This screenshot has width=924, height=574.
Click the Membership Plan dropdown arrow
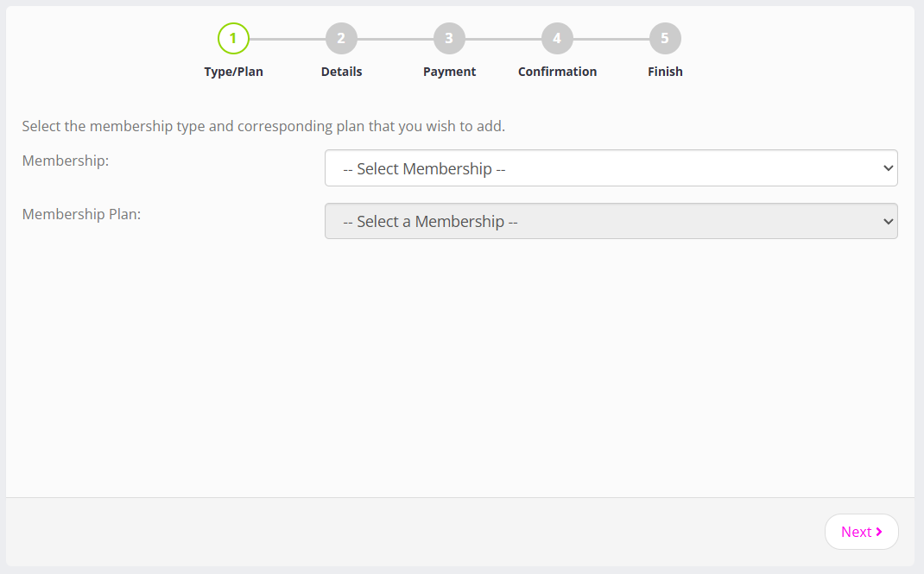[x=889, y=221]
